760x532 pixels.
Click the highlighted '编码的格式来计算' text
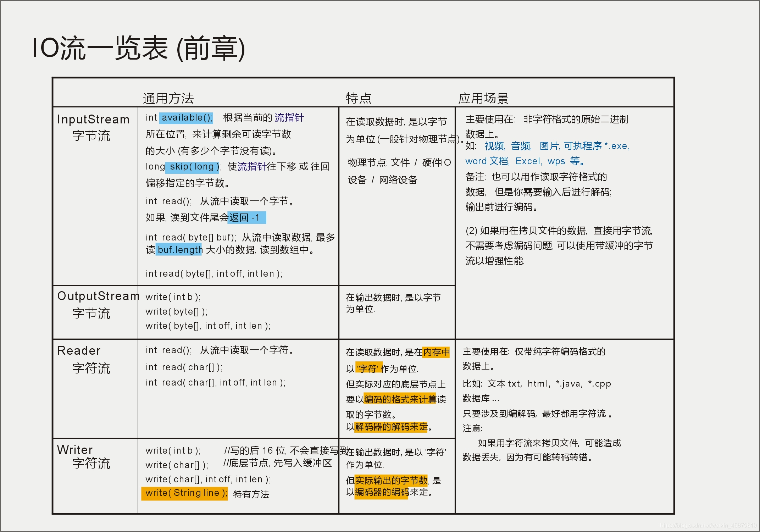(x=400, y=399)
